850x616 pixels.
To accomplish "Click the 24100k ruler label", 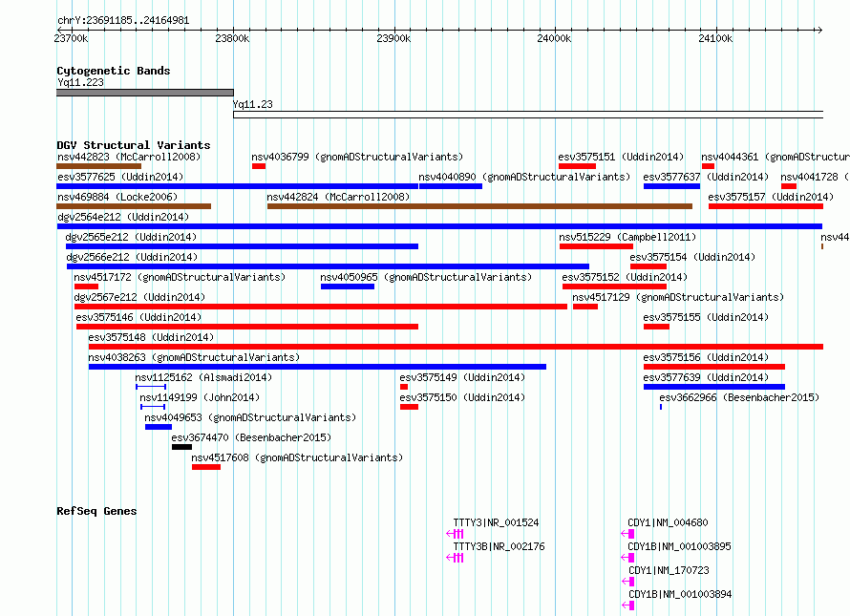I will (715, 38).
